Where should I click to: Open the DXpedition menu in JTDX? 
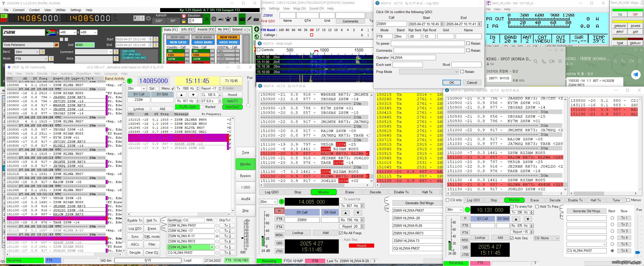click(83, 74)
